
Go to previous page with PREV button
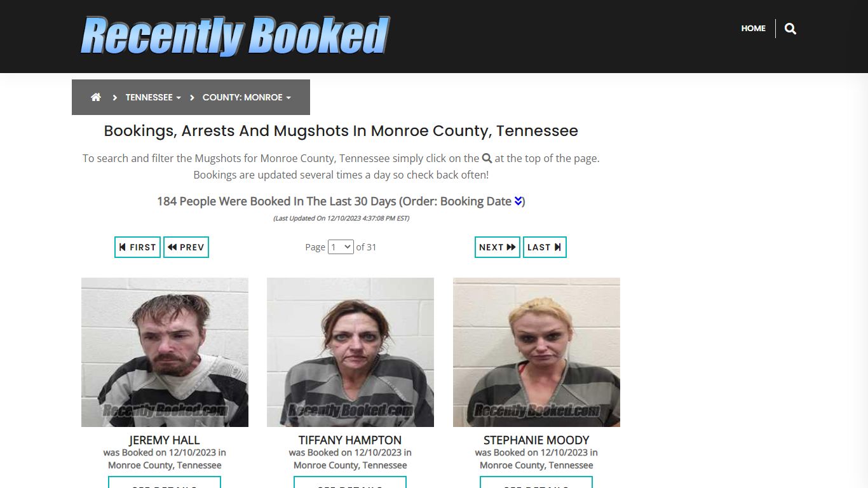(x=186, y=247)
